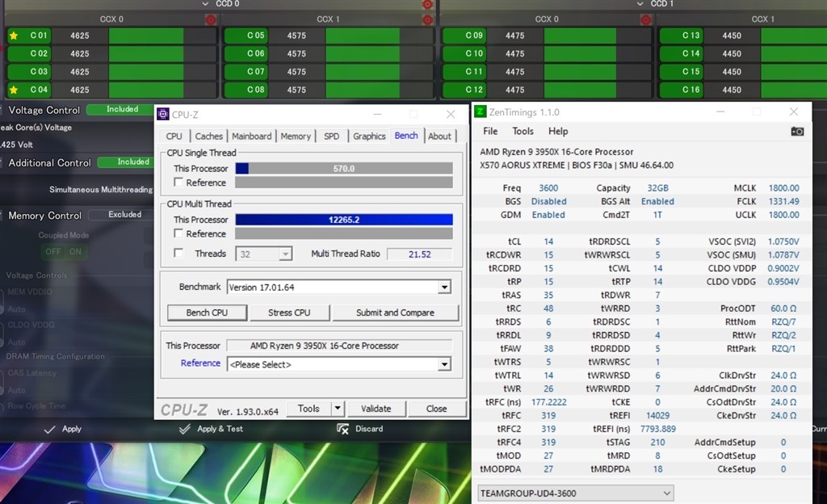Image resolution: width=827 pixels, height=504 pixels.
Task: Click the star icon on core C 01
Action: point(14,36)
